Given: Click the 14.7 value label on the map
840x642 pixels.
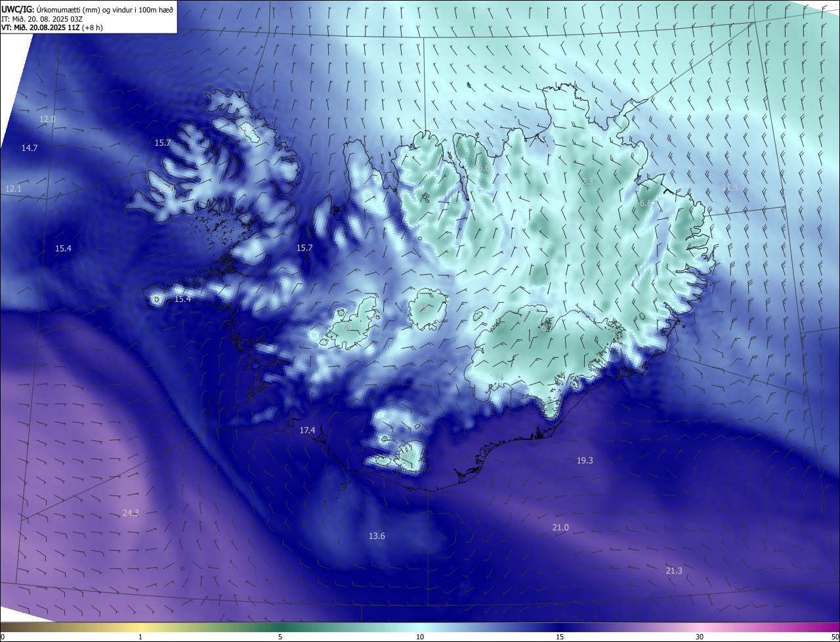Looking at the screenshot, I should point(30,148).
